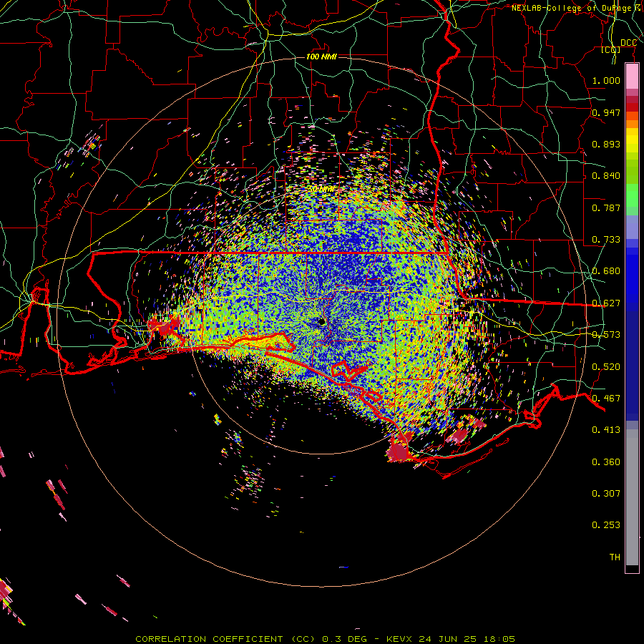Select the 0.787 scale value
The height and width of the screenshot is (644, 644).
(x=606, y=208)
